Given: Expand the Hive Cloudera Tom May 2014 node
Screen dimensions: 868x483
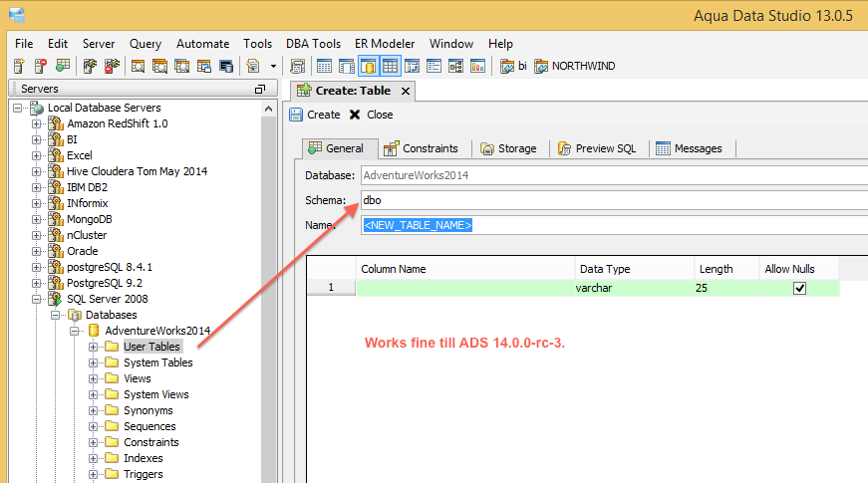Looking at the screenshot, I should (x=36, y=171).
